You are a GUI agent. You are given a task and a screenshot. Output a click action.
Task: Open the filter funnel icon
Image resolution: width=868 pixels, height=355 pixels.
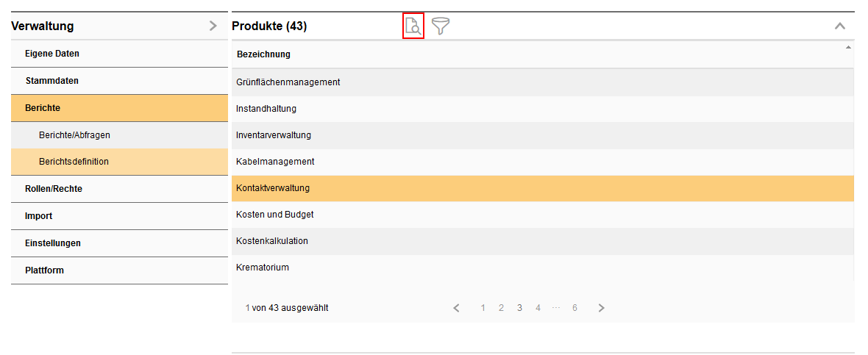[441, 27]
